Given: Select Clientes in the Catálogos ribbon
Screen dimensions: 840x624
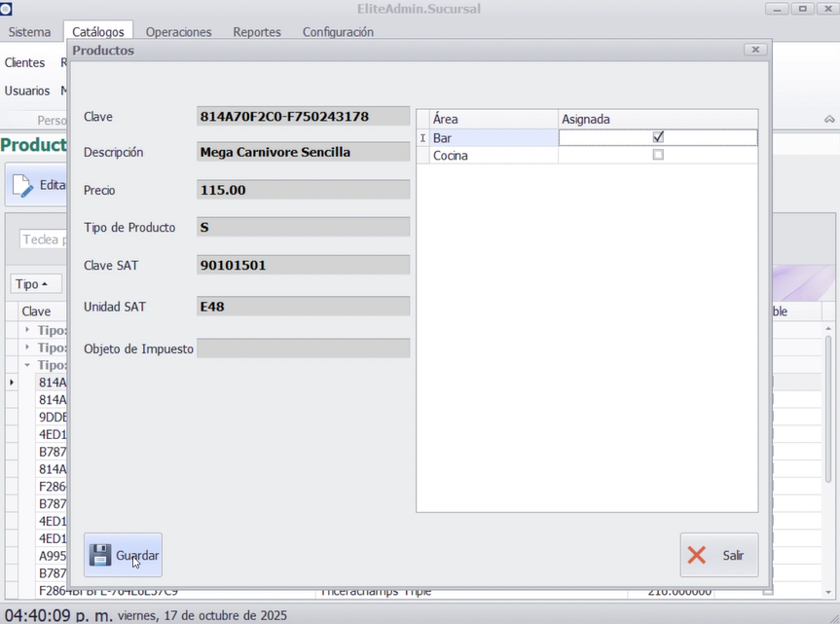Looking at the screenshot, I should coord(25,62).
